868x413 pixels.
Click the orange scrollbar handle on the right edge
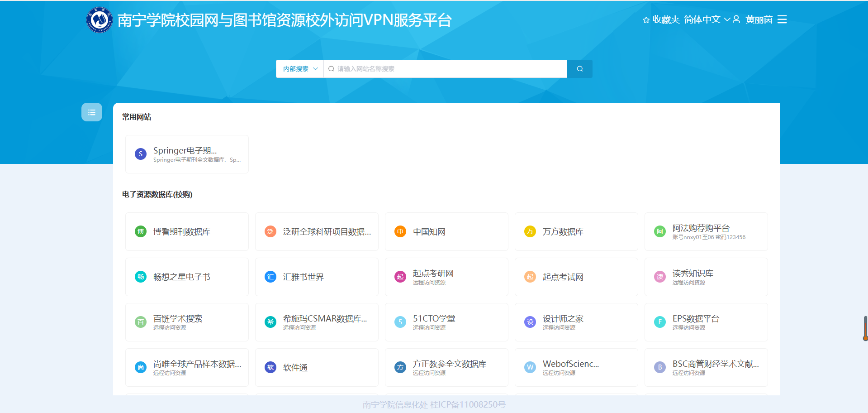tap(865, 328)
